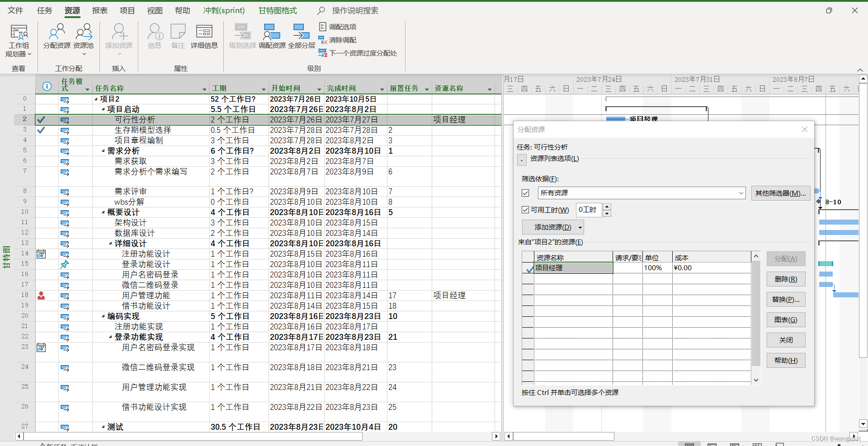This screenshot has height=446, width=868.
Task: Click the task table horizontal scrollbar
Action: [x=193, y=437]
